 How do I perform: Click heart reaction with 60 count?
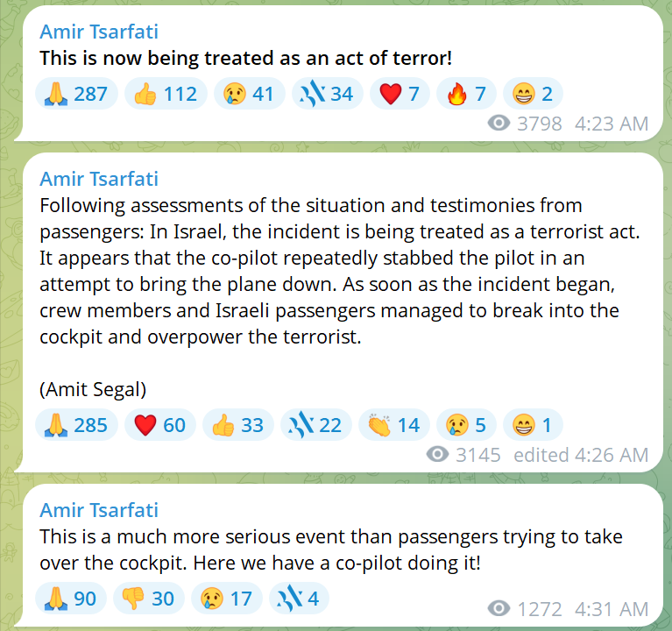coord(160,425)
